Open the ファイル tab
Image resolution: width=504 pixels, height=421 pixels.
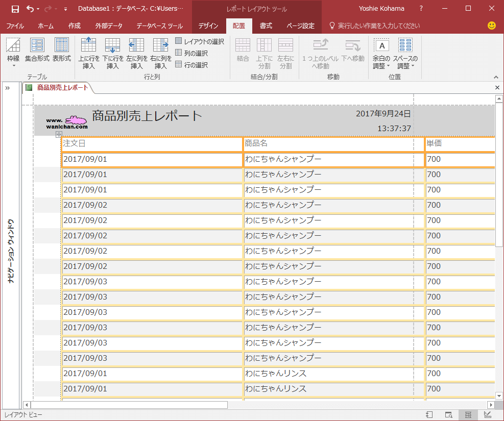click(15, 26)
